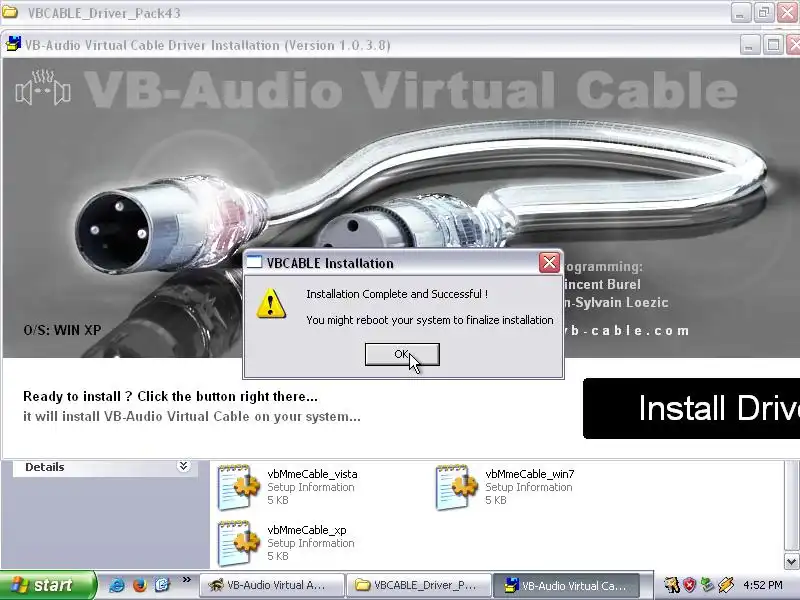Click the VB-Audio speaker logo icon
Screen dimensions: 800x600
point(43,88)
